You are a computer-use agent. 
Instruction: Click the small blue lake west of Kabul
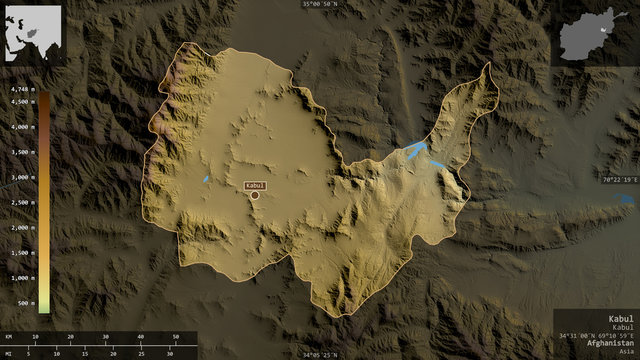point(206,179)
